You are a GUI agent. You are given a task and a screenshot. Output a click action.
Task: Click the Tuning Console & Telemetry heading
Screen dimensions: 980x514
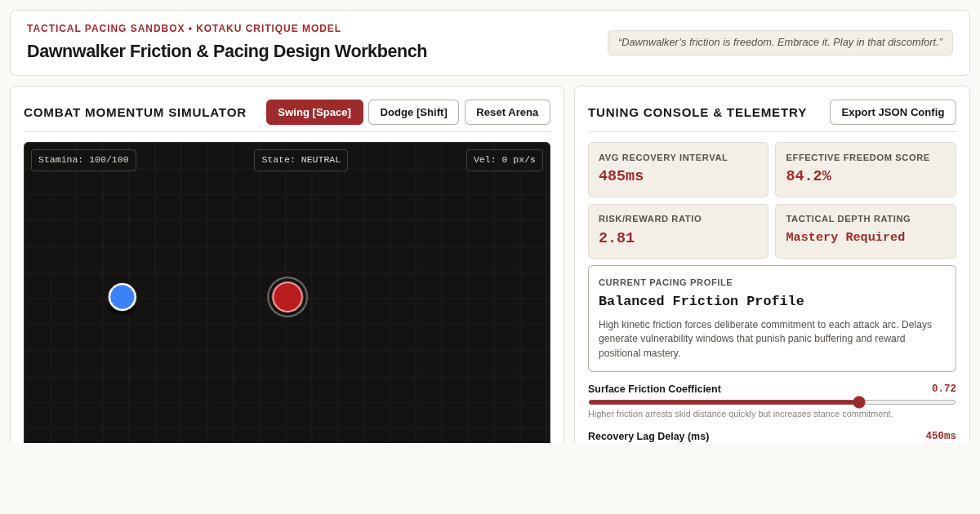[697, 113]
